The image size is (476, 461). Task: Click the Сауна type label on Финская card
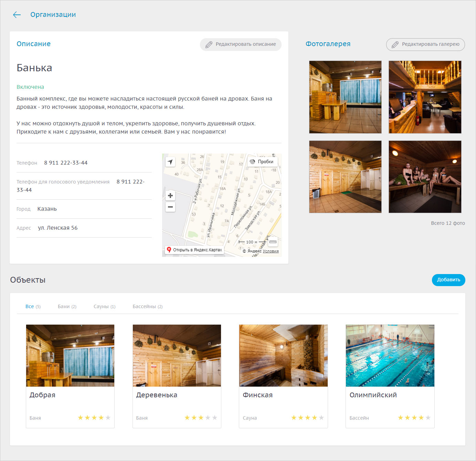click(250, 418)
